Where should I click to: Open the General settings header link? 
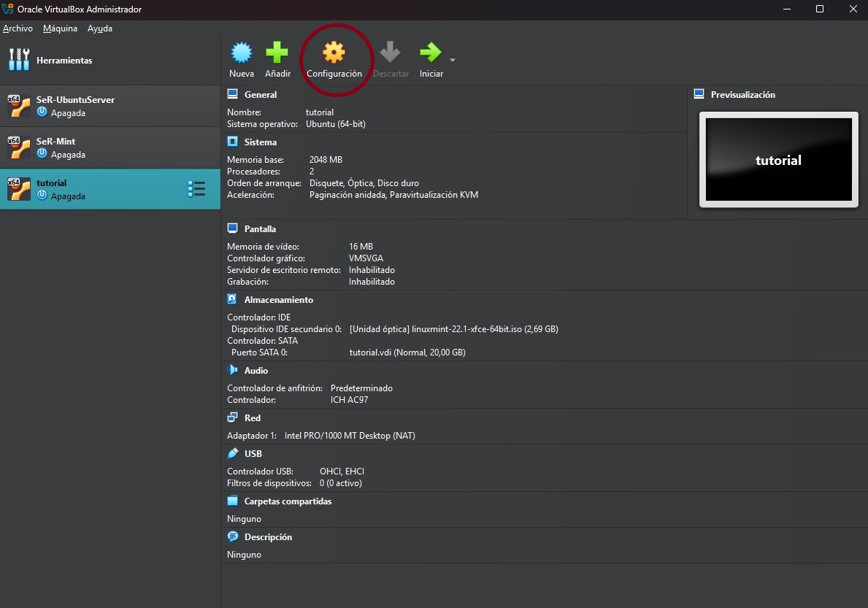(261, 95)
